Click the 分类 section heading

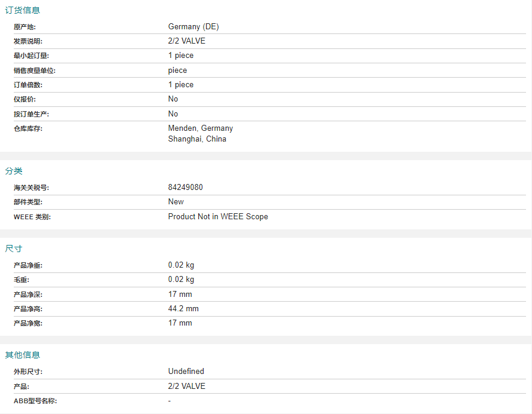click(14, 171)
